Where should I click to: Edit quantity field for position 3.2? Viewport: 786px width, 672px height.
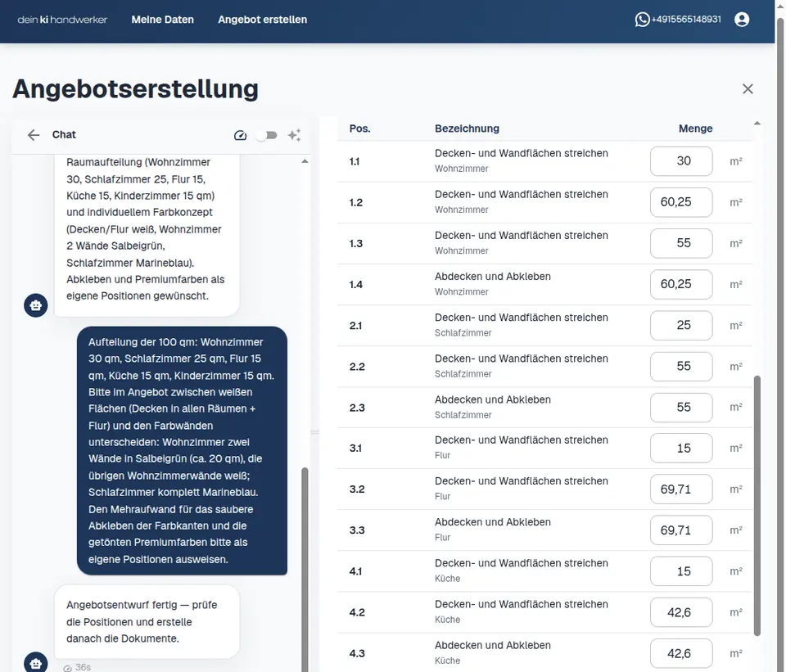pyautogui.click(x=681, y=489)
